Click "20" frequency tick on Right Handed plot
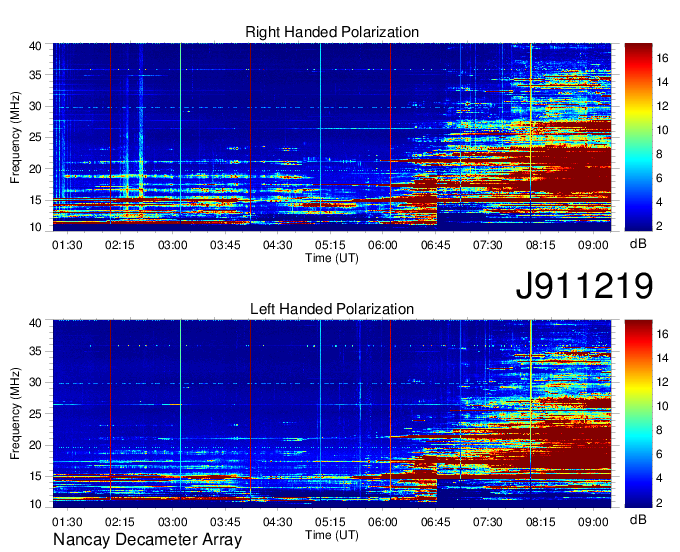The width and height of the screenshot is (680, 552). (x=35, y=169)
